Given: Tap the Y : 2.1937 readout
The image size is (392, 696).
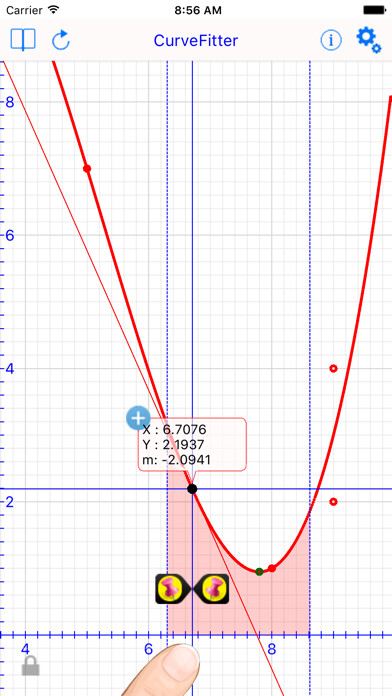Looking at the screenshot, I should [173, 445].
